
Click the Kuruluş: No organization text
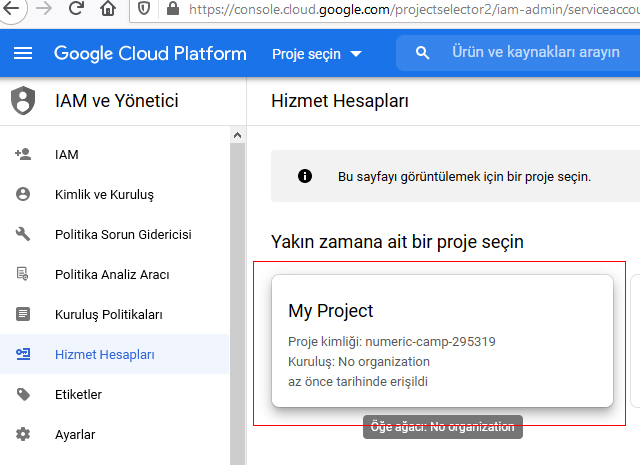coord(359,362)
